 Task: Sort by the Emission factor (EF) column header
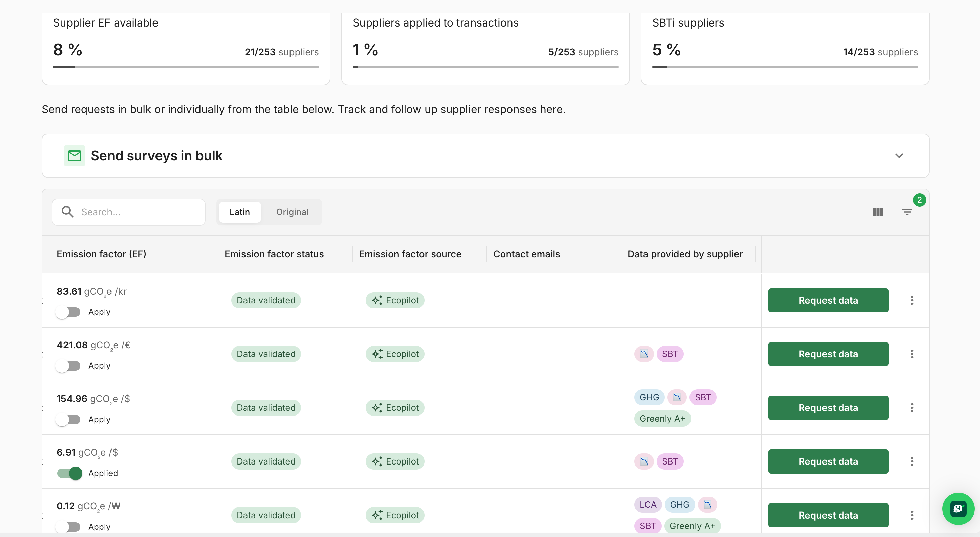[101, 254]
